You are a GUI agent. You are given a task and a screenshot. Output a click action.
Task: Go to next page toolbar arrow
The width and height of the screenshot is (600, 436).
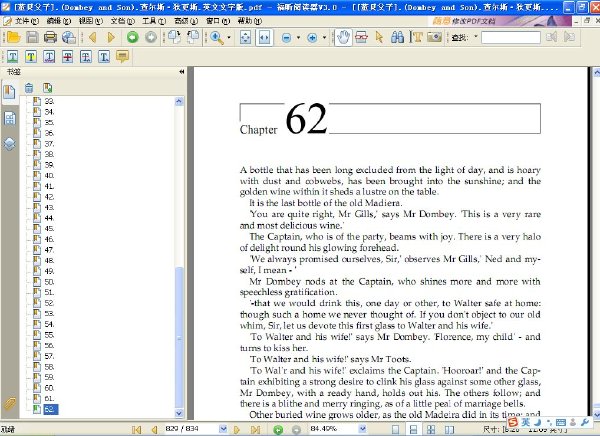point(111,37)
